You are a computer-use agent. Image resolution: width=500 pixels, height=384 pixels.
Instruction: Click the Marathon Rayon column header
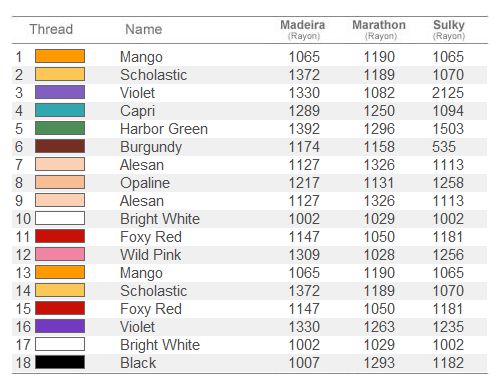tap(379, 30)
